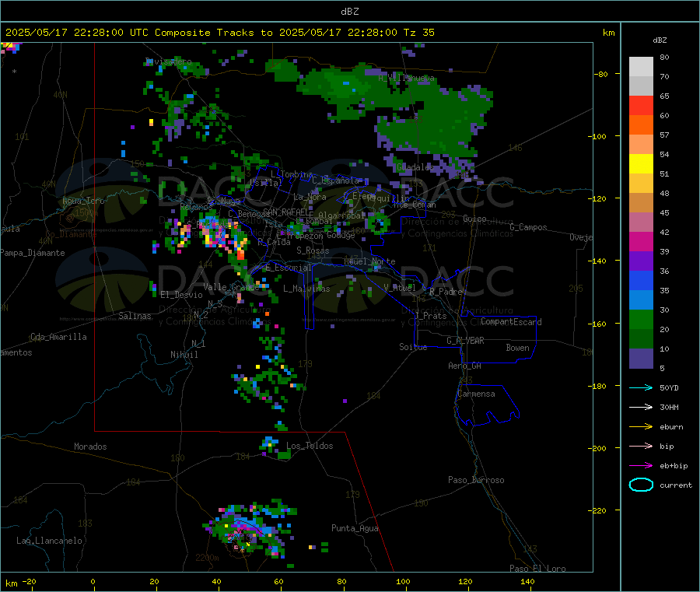Viewport: 700px width, 592px height.
Task: Click the Paso_El_Loro label
Action: [537, 569]
